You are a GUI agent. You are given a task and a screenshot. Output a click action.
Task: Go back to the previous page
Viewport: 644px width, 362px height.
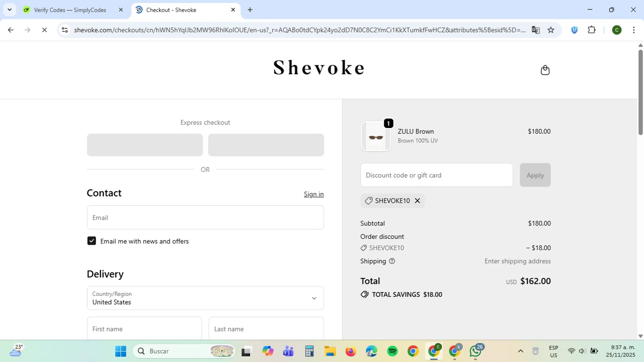[11, 30]
